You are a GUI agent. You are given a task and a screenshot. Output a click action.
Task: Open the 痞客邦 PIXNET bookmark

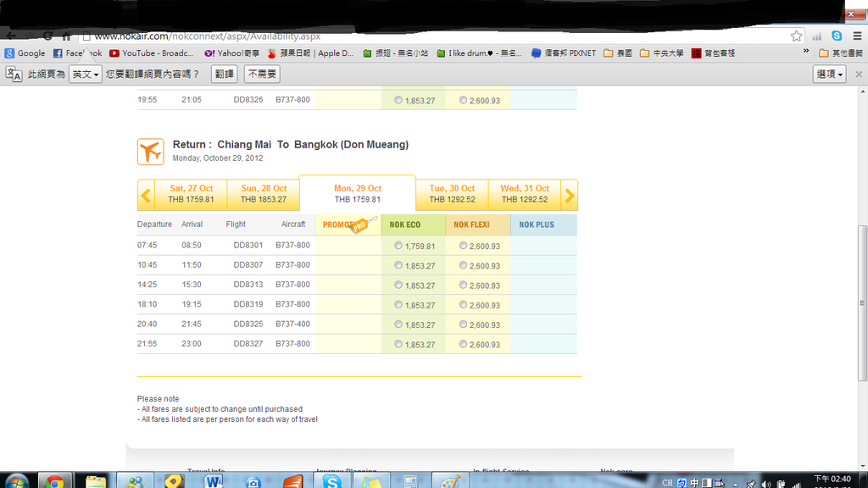click(x=564, y=53)
